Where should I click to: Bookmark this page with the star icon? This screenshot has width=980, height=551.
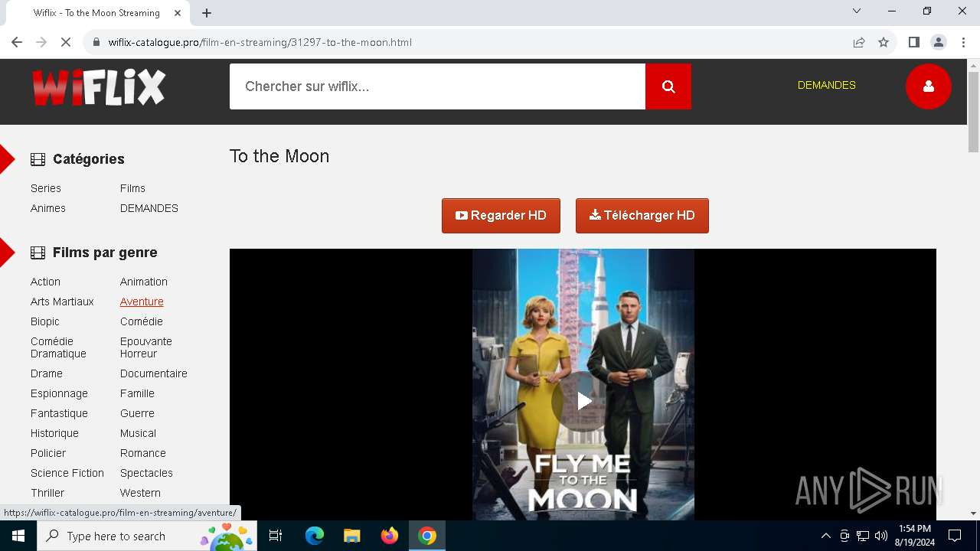click(884, 42)
